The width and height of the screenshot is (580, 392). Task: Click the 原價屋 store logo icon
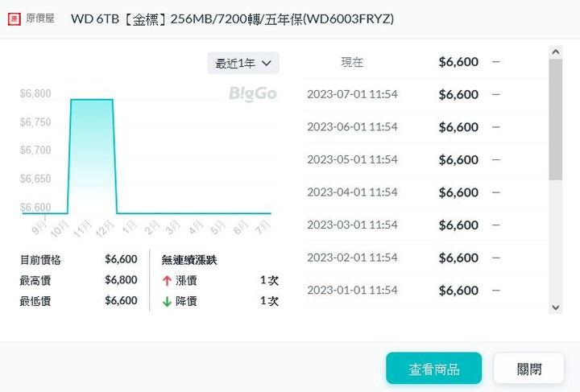(14, 18)
